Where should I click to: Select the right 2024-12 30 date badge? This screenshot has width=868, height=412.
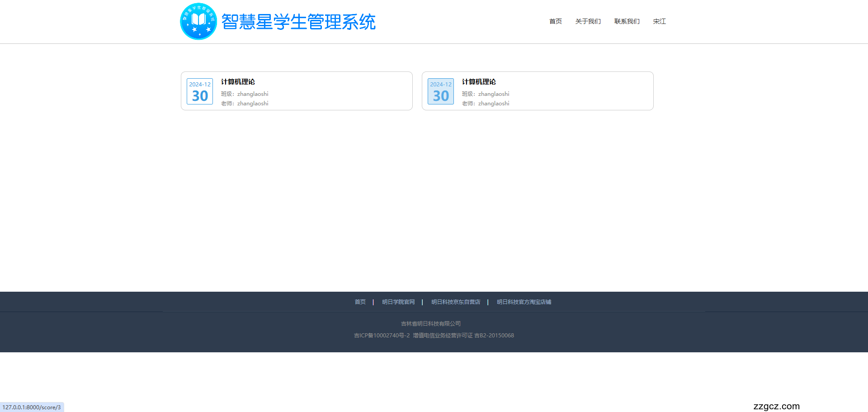[x=440, y=91]
